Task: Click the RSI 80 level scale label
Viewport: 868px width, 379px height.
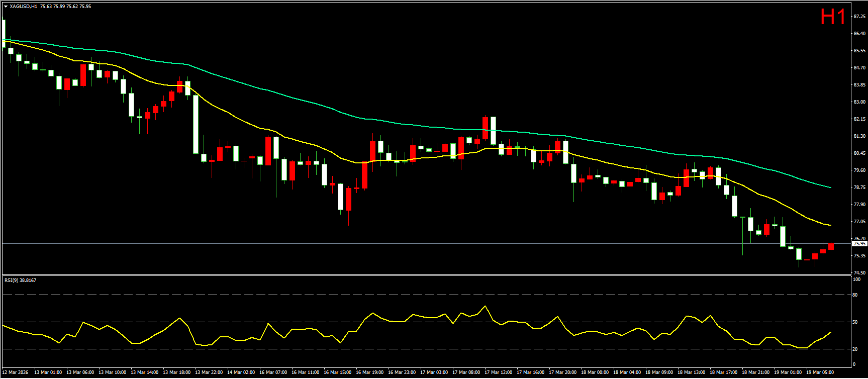Action: (x=855, y=295)
